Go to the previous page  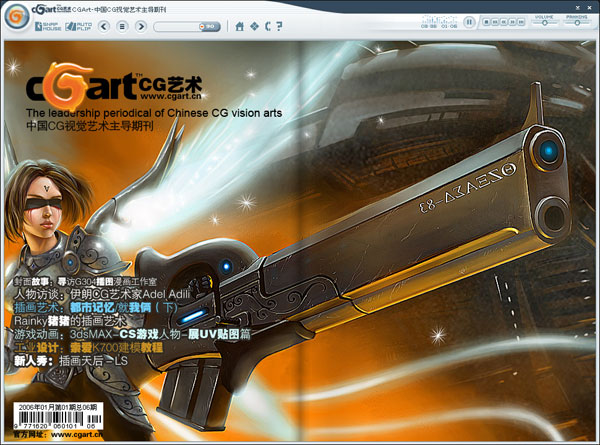[x=104, y=26]
